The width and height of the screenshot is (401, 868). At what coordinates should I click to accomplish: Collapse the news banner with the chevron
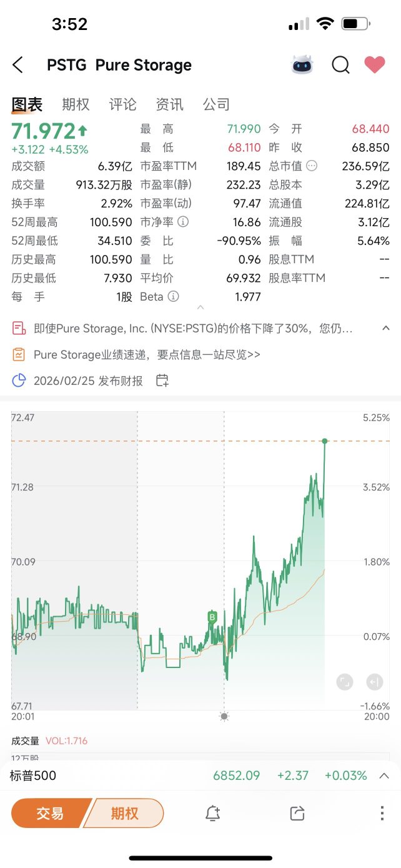(386, 328)
